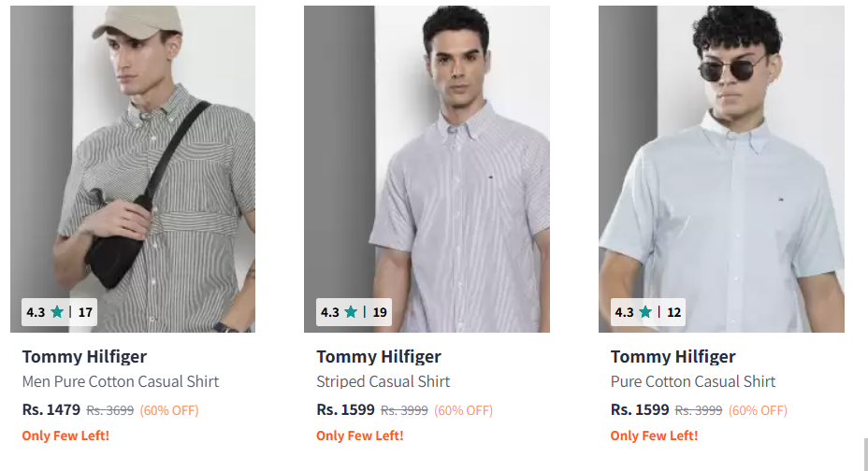
Task: Click the Tommy Hilfiger brand above Striped Casual Shirt
Action: 379,356
